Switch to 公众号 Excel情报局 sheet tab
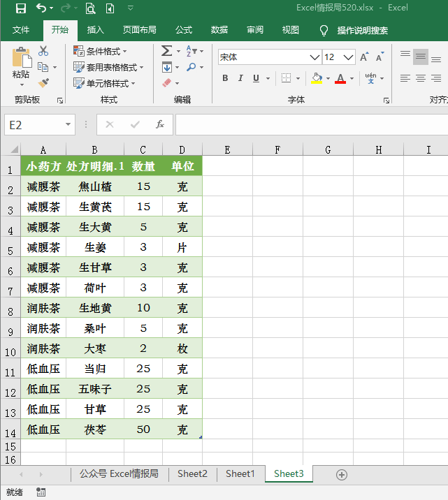The height and width of the screenshot is (500, 448). point(119,474)
